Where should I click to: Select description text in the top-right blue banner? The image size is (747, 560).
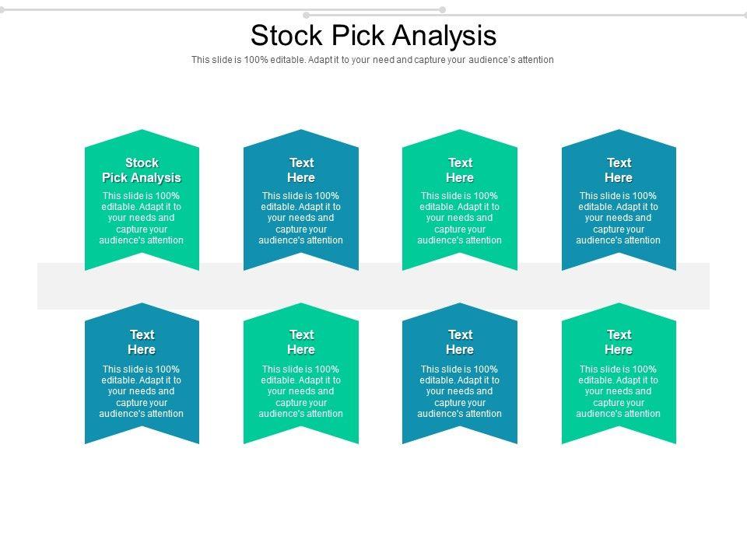pos(619,219)
